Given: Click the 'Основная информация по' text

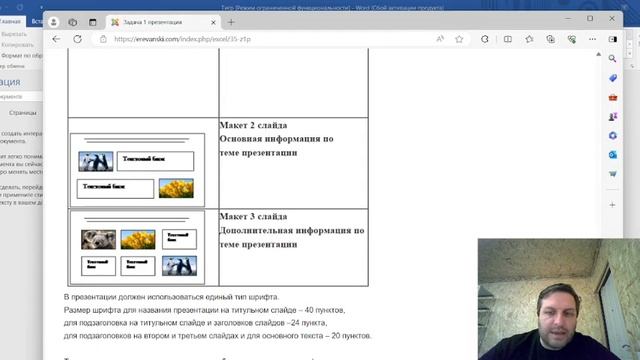Looking at the screenshot, I should 277,139.
